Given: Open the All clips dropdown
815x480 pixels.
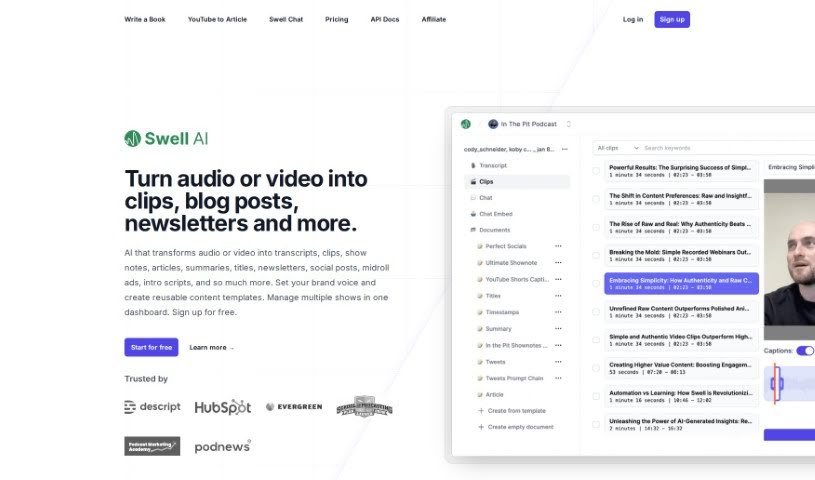Looking at the screenshot, I should 617,148.
